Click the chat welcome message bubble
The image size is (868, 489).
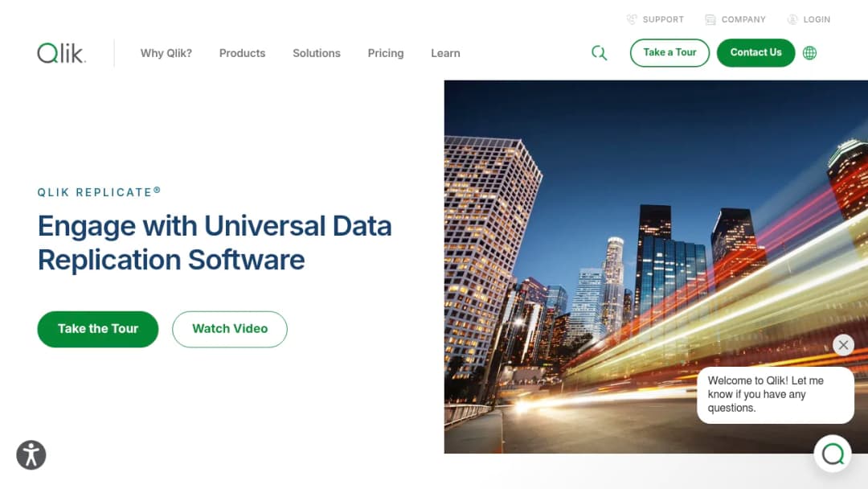(x=775, y=395)
